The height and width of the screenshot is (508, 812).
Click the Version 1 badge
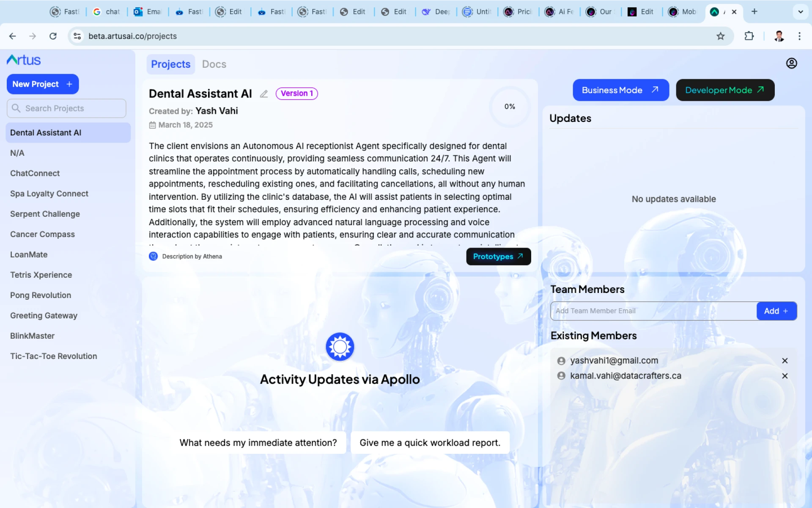coord(296,94)
